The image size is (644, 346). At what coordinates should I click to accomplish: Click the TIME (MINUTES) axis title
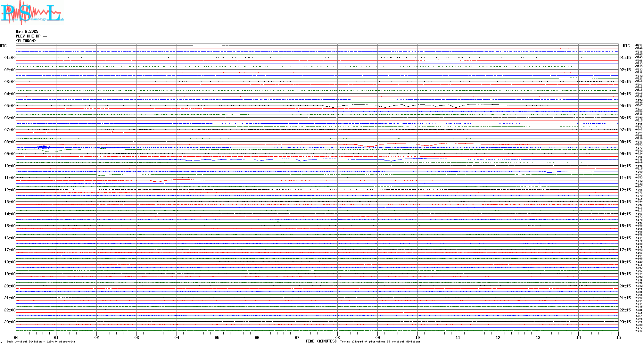pos(321,341)
